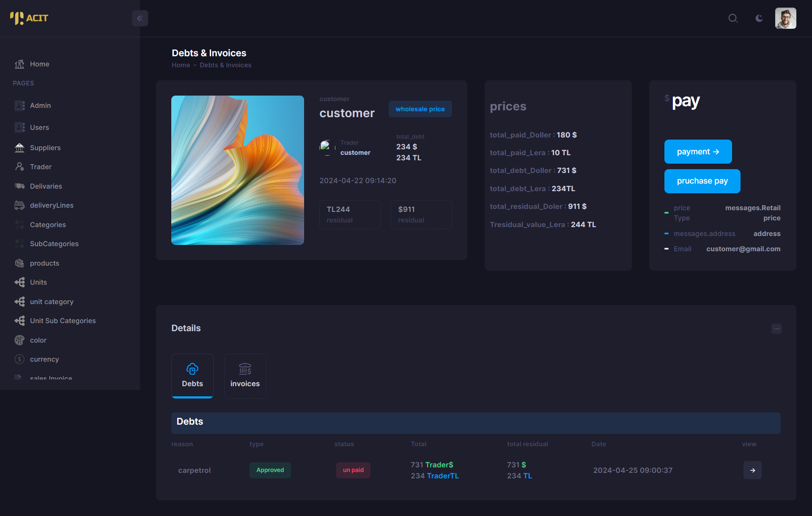Open products icon in sidebar
Viewport: 812px width, 516px height.
click(x=19, y=263)
